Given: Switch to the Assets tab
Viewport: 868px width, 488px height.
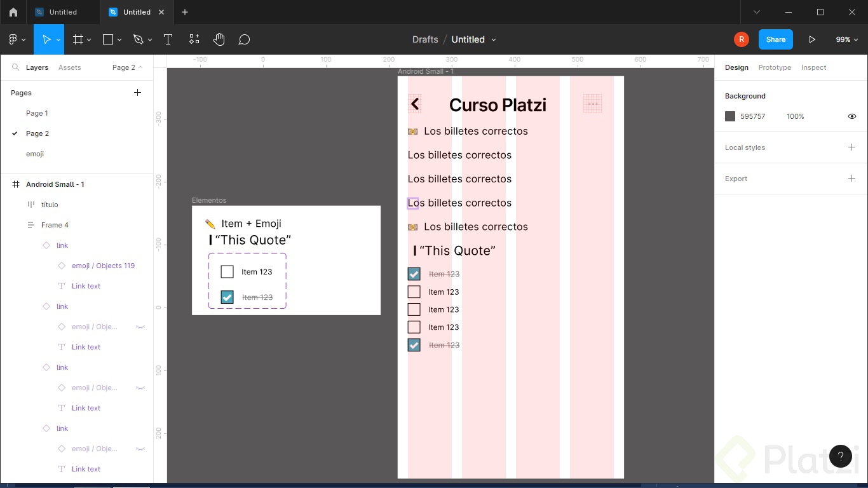Looking at the screenshot, I should point(69,67).
